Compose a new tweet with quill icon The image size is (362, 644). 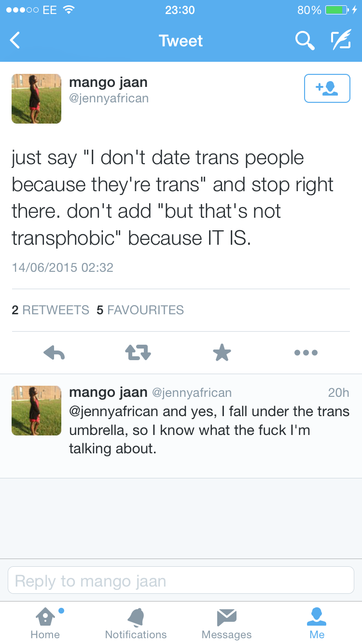[x=340, y=41]
